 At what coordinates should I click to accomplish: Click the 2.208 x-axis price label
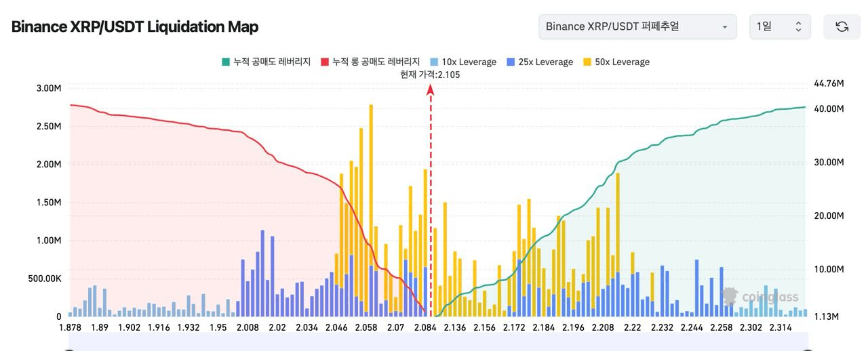pyautogui.click(x=603, y=328)
